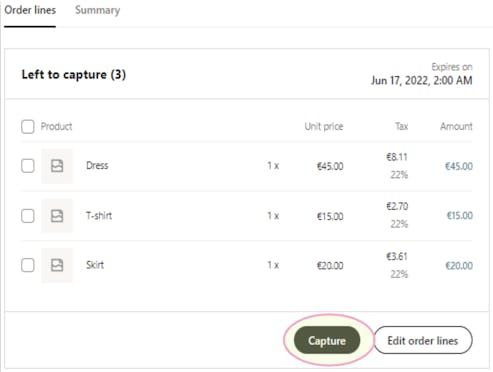Tick the Skirt order line checkbox
Screen dimensions: 493x372
[x=28, y=265]
